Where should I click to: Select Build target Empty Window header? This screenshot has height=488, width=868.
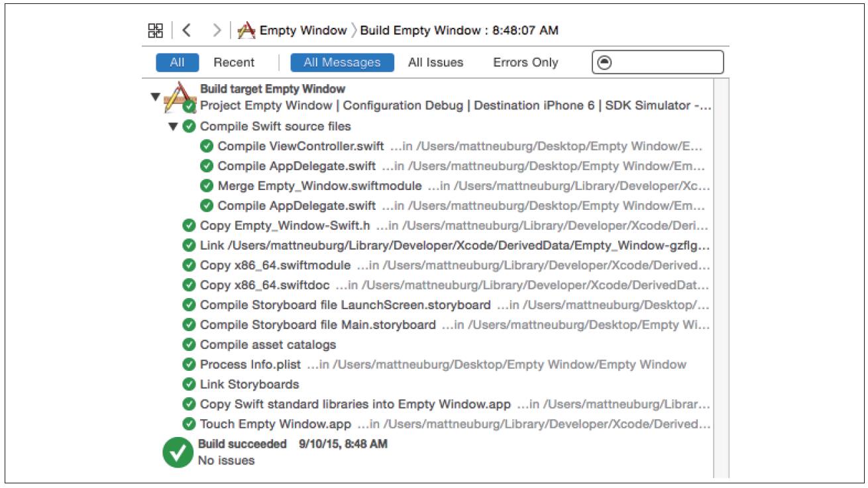tap(272, 89)
